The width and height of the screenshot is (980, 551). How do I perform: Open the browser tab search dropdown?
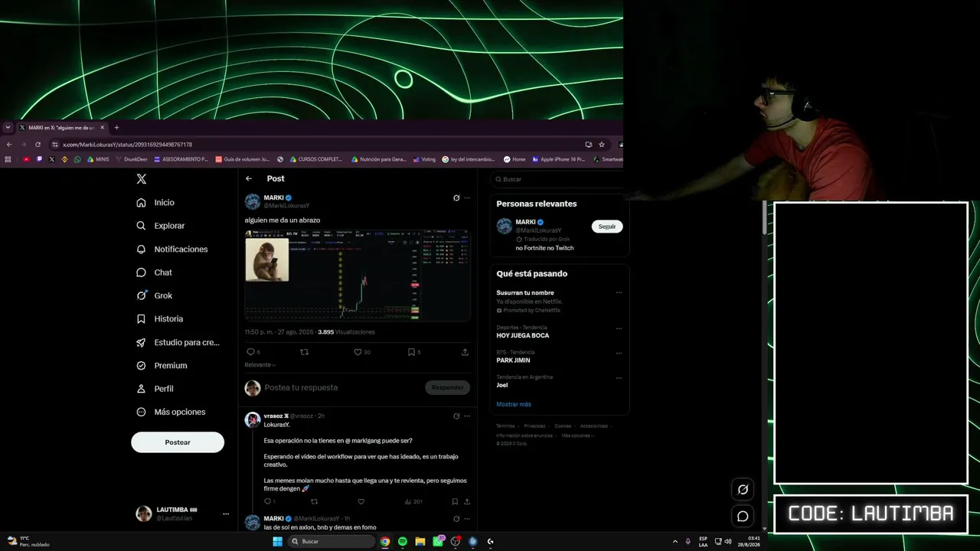(x=8, y=128)
